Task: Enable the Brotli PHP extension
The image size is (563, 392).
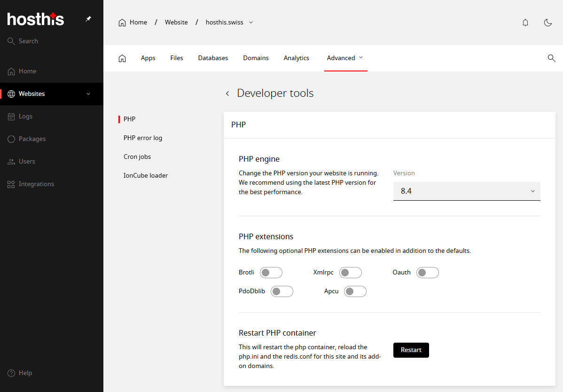Action: pyautogui.click(x=271, y=272)
